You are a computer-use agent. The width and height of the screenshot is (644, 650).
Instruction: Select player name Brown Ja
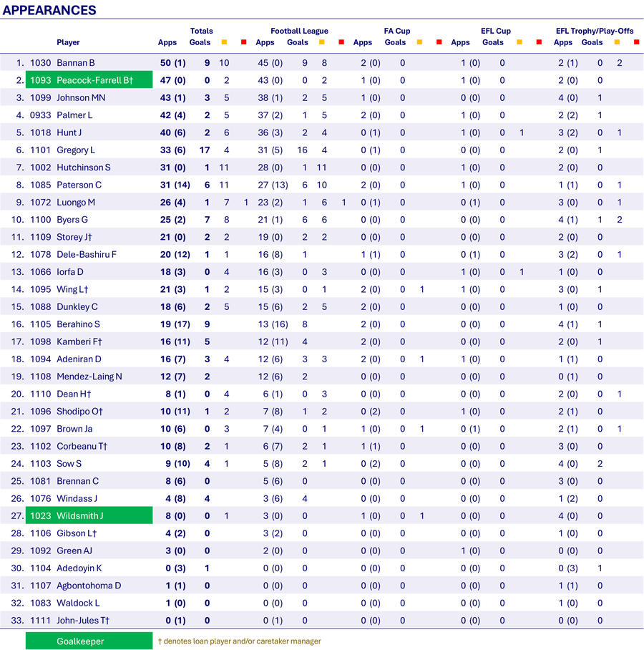(74, 429)
